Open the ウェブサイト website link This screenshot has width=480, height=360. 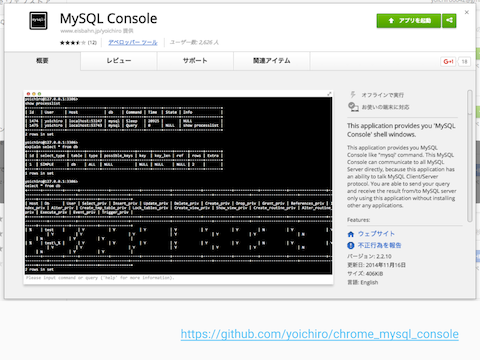coord(376,234)
